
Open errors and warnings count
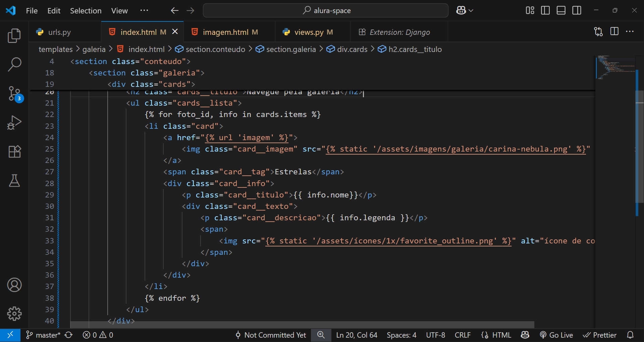pyautogui.click(x=98, y=335)
